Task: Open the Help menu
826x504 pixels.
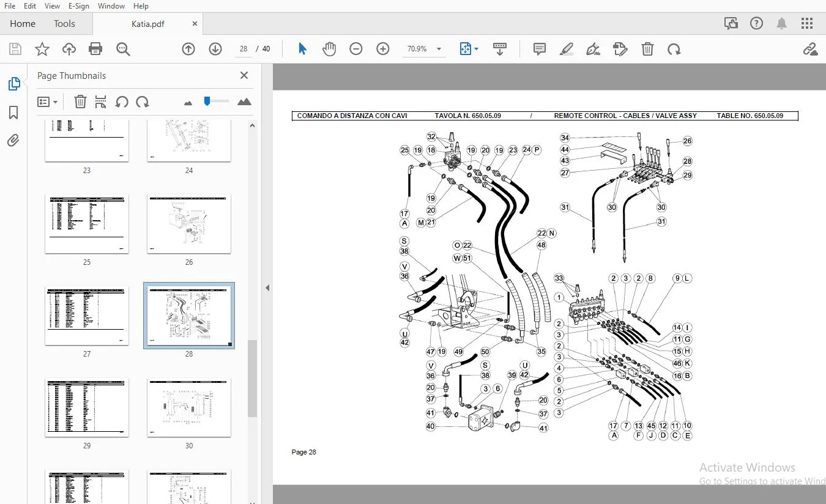Action: click(141, 6)
